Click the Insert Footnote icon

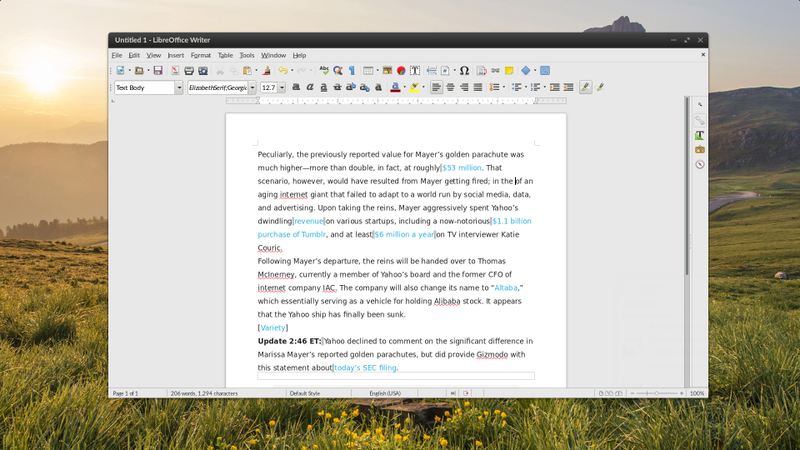click(481, 70)
